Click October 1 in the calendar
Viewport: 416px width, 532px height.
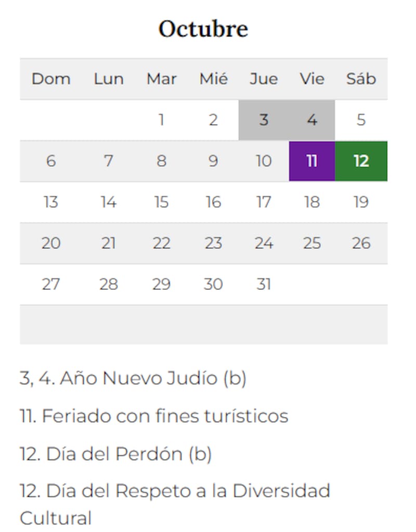pyautogui.click(x=161, y=120)
